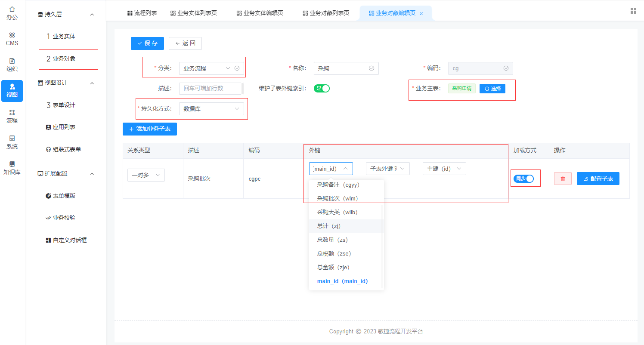Choose 总金额（zje） from the list
The height and width of the screenshot is (345, 644).
(x=346, y=267)
